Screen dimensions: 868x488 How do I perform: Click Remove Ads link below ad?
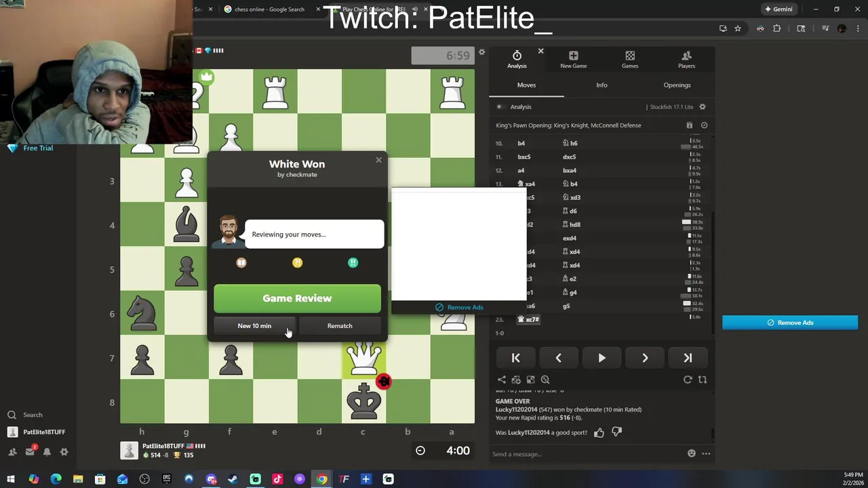(459, 307)
